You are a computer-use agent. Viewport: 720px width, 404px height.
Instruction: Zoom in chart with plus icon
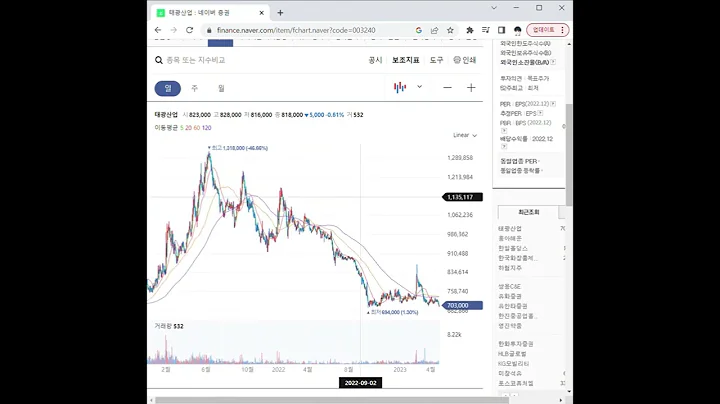click(471, 88)
